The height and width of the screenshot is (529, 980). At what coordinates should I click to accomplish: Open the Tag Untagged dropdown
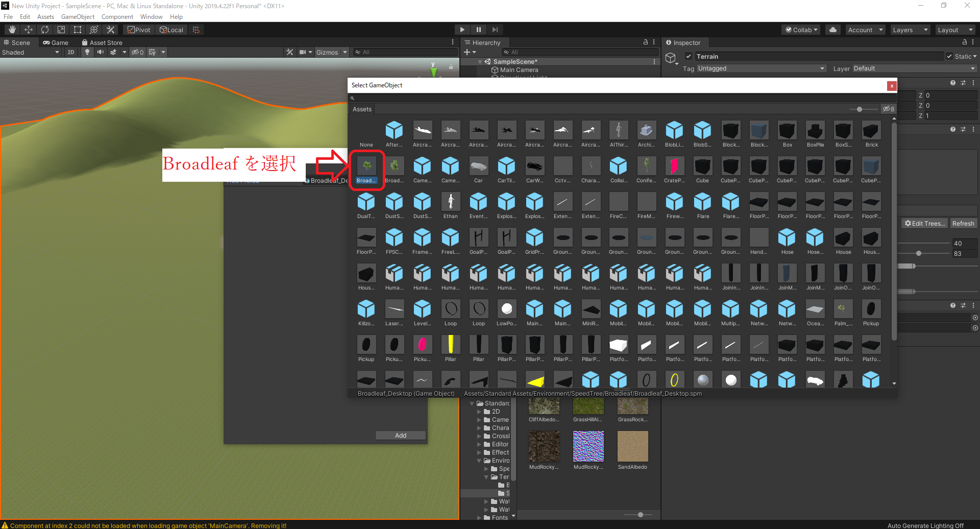pos(761,68)
